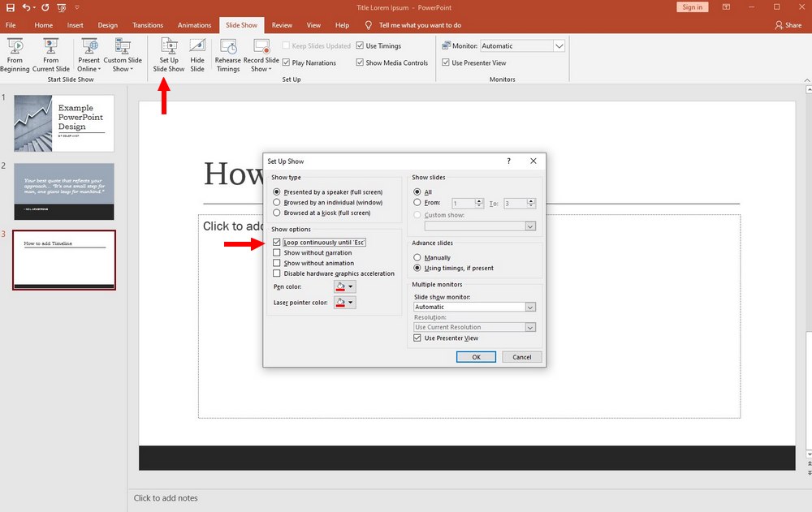The height and width of the screenshot is (512, 812).
Task: Toggle Keep Slides Updated checkbox
Action: (286, 45)
